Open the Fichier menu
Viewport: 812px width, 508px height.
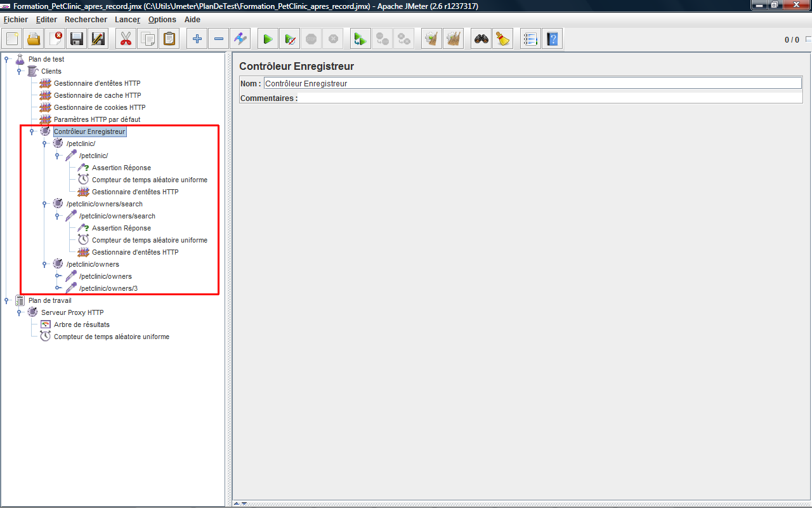click(x=16, y=20)
